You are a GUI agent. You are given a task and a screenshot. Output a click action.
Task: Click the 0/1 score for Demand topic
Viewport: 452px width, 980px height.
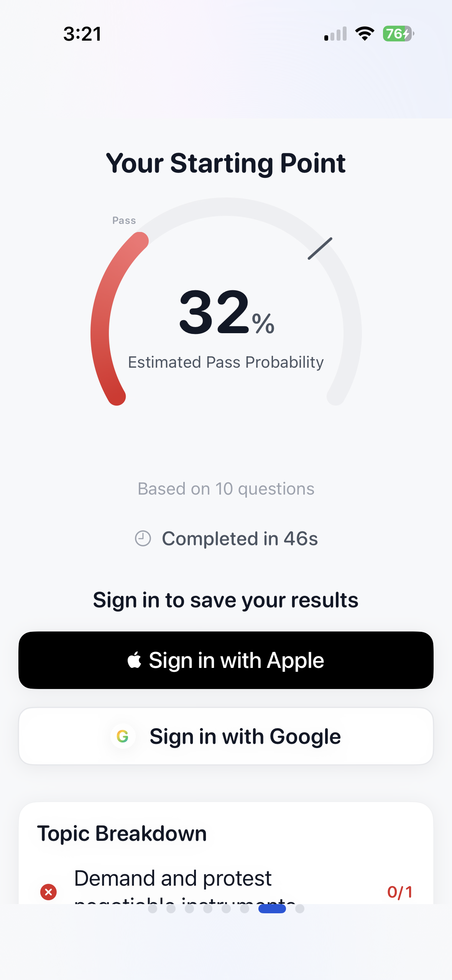[x=400, y=892]
